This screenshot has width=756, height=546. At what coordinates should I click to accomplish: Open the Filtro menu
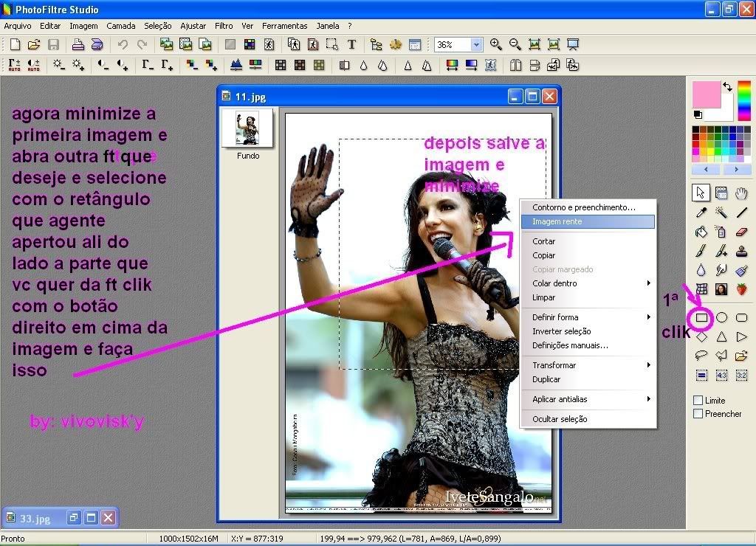[x=224, y=26]
